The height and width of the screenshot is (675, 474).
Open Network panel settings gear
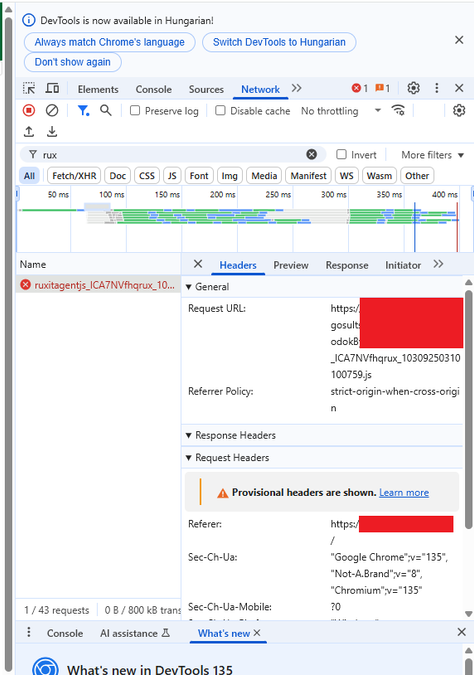point(459,111)
